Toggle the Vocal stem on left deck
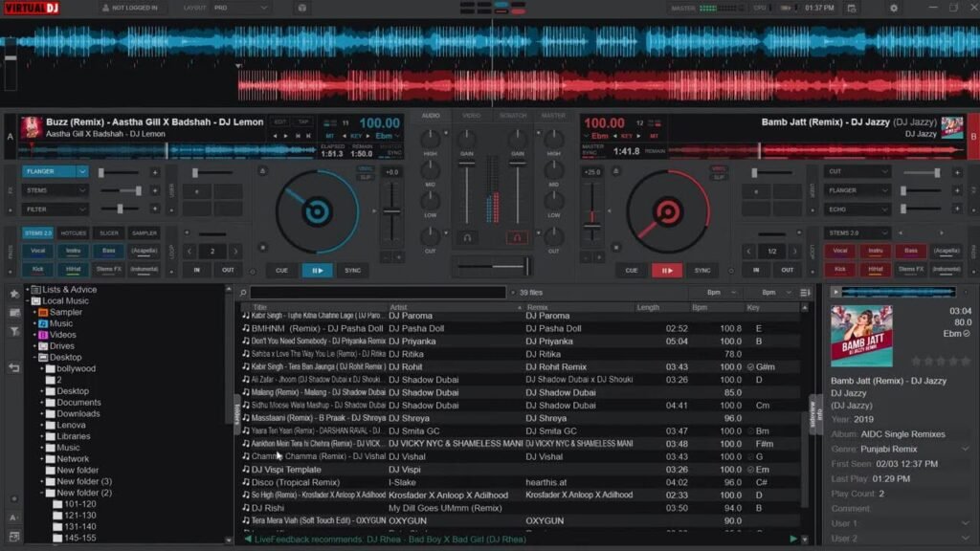The width and height of the screenshot is (980, 551). tap(37, 251)
